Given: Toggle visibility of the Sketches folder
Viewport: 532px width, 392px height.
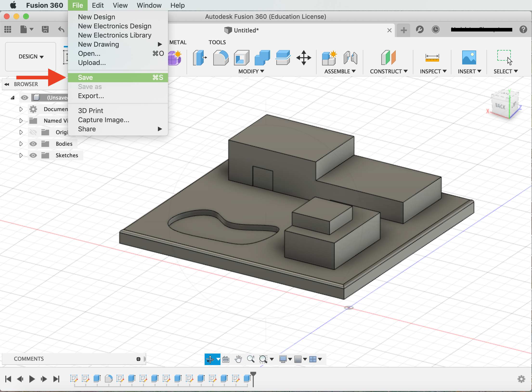Looking at the screenshot, I should [x=33, y=155].
